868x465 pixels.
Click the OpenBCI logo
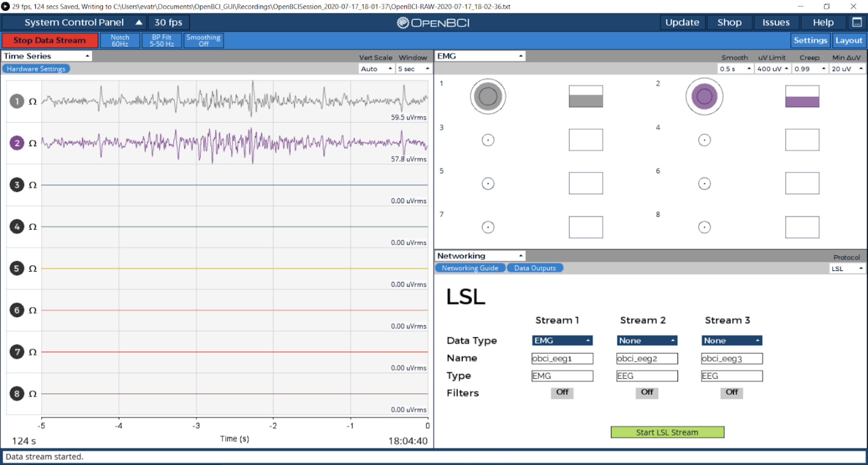(433, 22)
